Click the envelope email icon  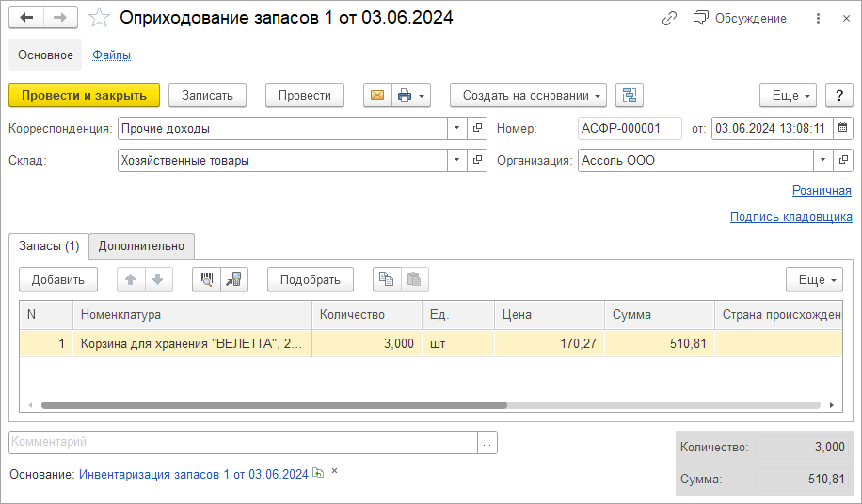377,95
